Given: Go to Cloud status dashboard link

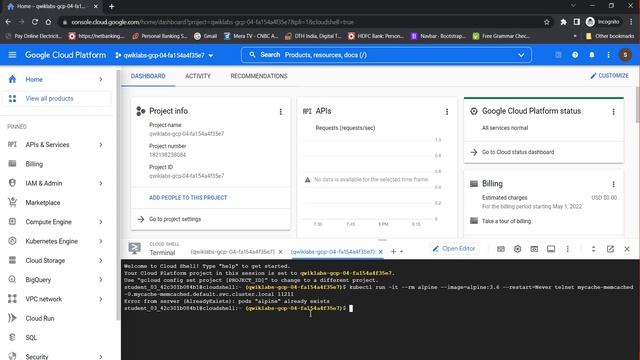Looking at the screenshot, I should 518,152.
